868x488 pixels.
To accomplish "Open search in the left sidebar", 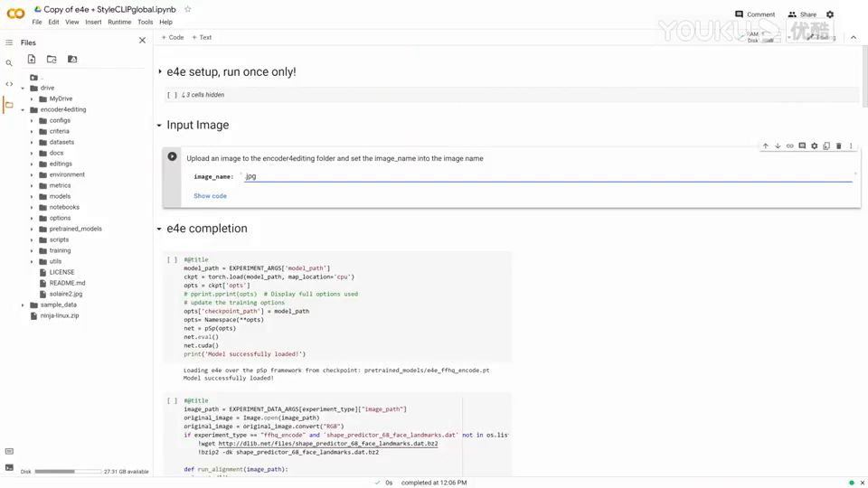I will coord(9,63).
